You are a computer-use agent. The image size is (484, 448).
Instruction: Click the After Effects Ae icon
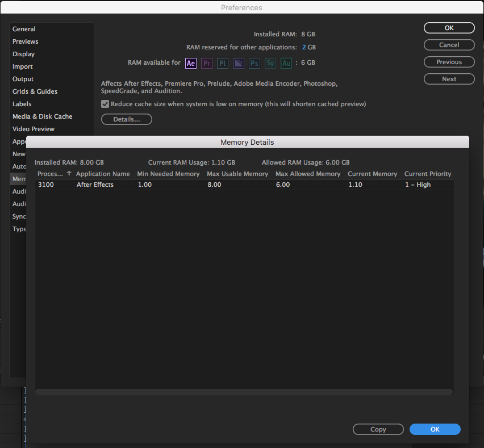click(191, 63)
